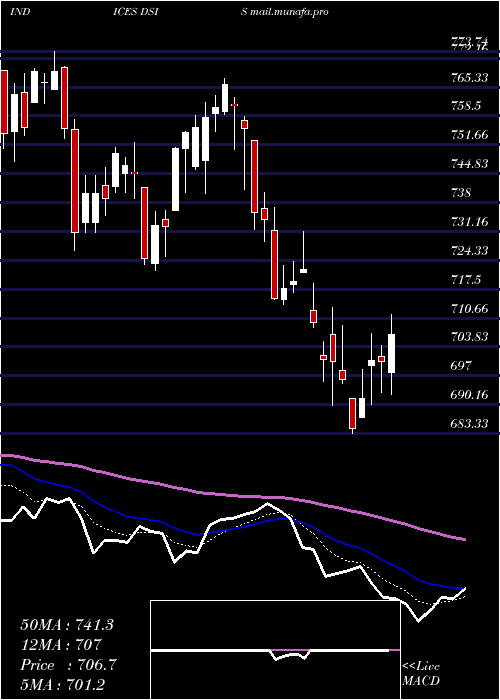Click the 690.16 price axis label
Screen dimensions: 500x700
pyautogui.click(x=470, y=395)
